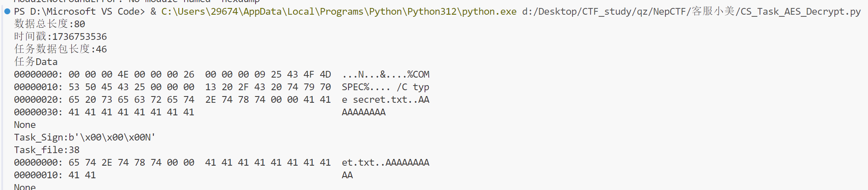Click the Task_file:38 output line
This screenshot has height=190, width=868.
(x=47, y=150)
